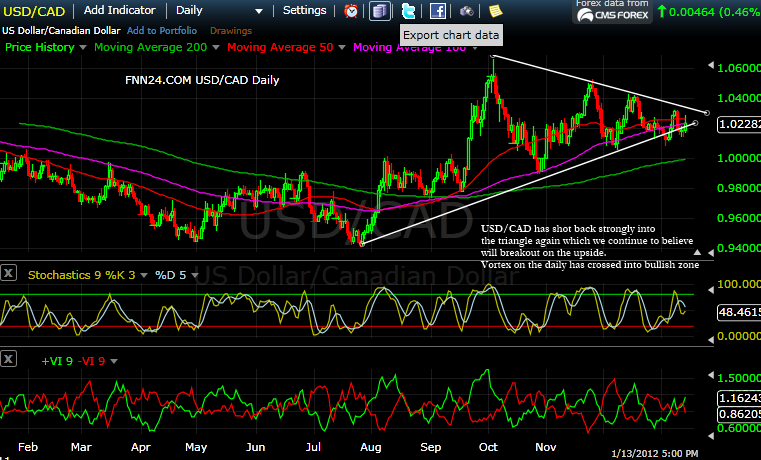Expand Stochastics %K settings arrow
The height and width of the screenshot is (460, 761).
point(145,274)
